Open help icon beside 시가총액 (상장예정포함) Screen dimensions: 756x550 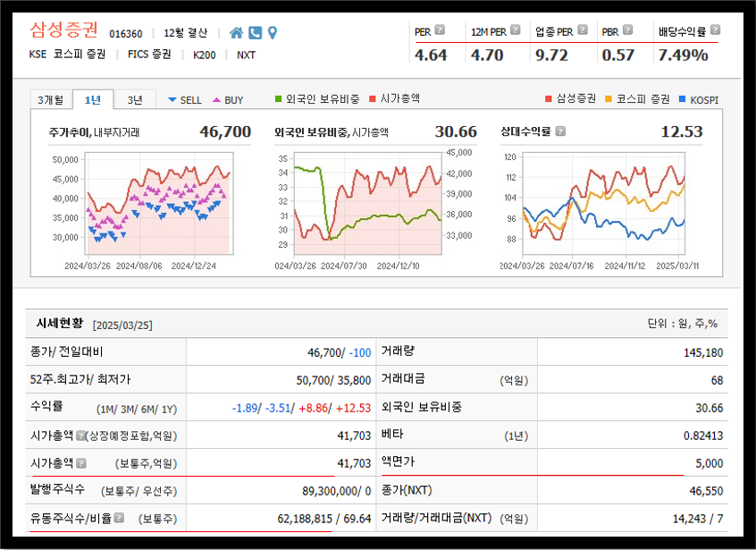80,436
